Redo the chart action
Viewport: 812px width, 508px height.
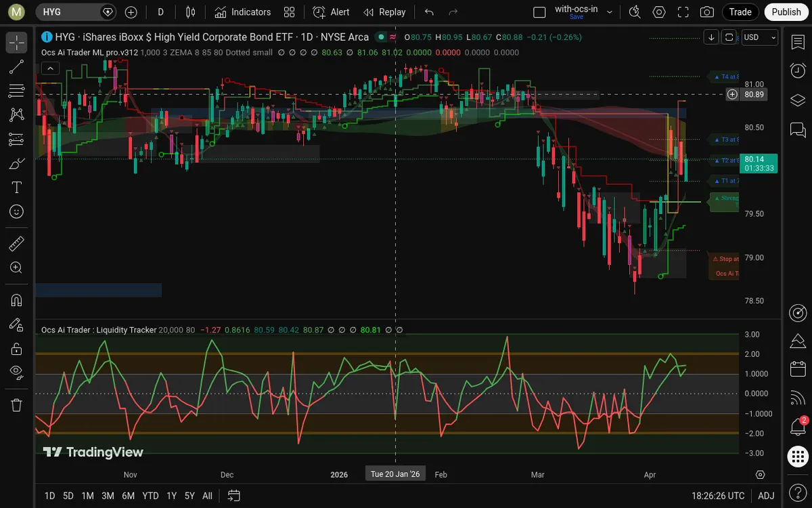point(453,12)
